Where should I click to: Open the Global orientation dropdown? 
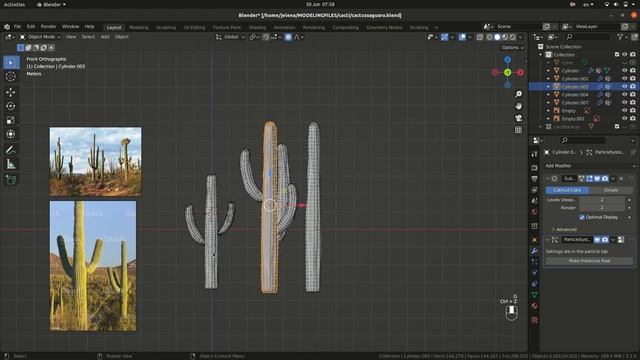click(x=230, y=37)
